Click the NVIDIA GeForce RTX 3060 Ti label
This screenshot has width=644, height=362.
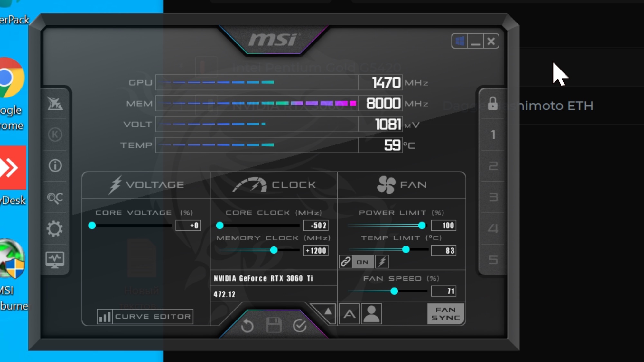263,278
